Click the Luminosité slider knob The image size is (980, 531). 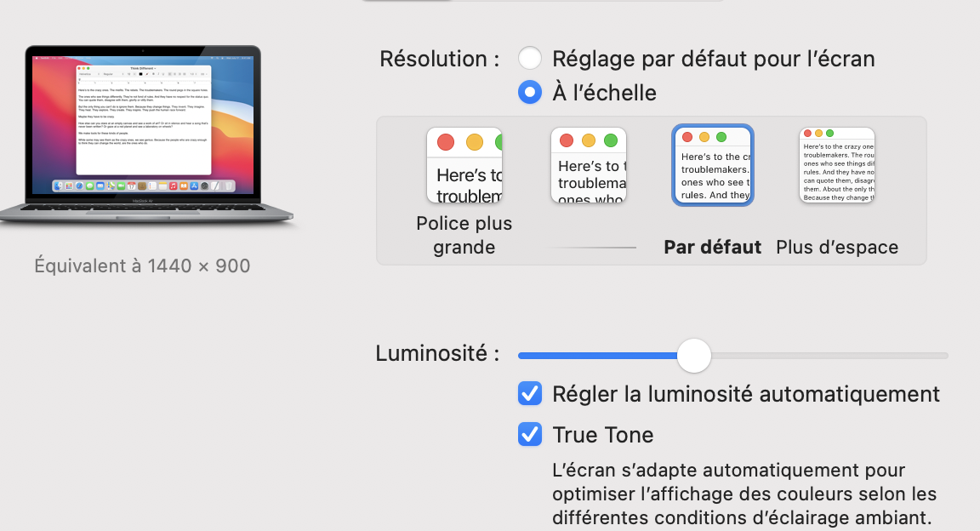coord(694,355)
